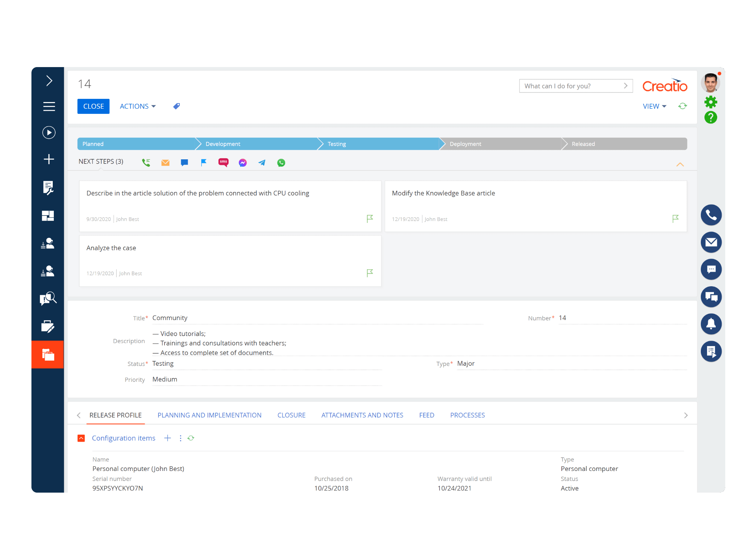
Task: Open workspace settings via the gear icon
Action: click(x=711, y=102)
